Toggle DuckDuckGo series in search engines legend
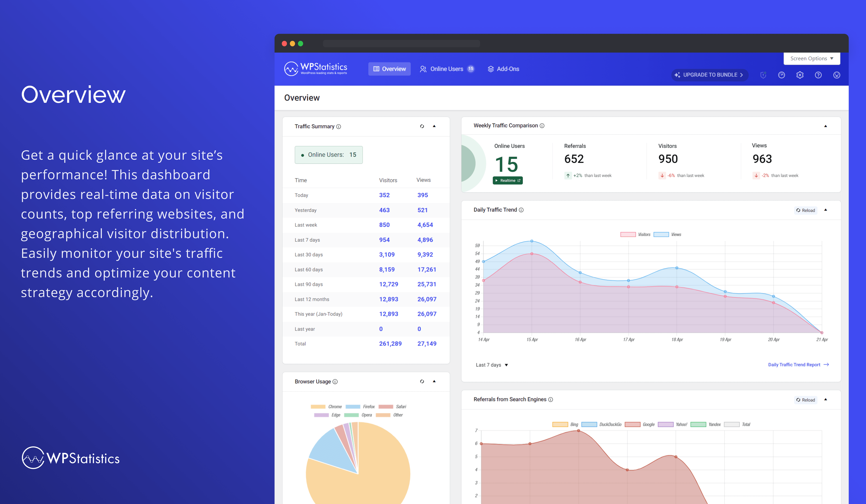 [x=601, y=425]
